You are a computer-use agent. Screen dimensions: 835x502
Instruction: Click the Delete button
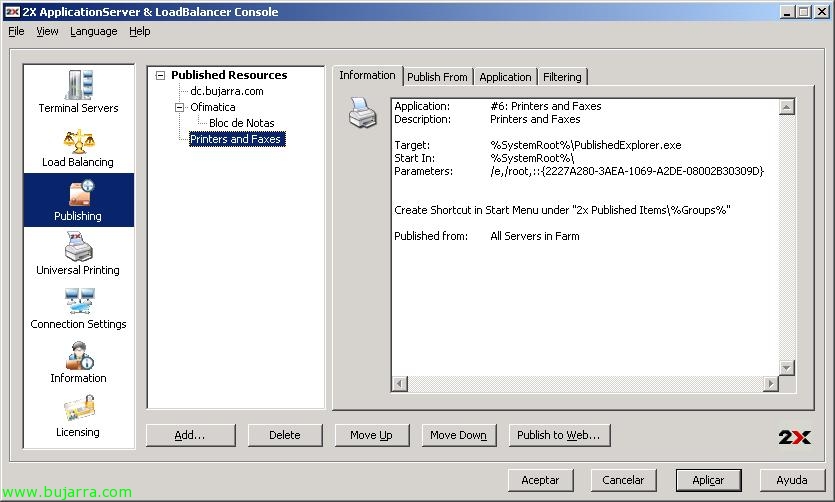pos(285,435)
